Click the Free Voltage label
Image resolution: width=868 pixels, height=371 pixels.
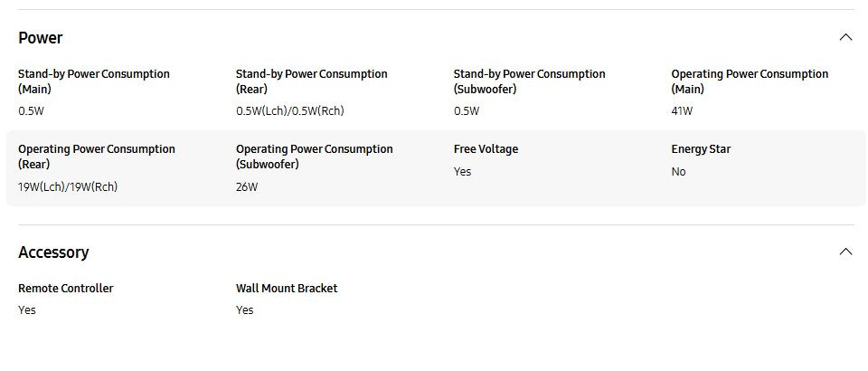(x=486, y=149)
